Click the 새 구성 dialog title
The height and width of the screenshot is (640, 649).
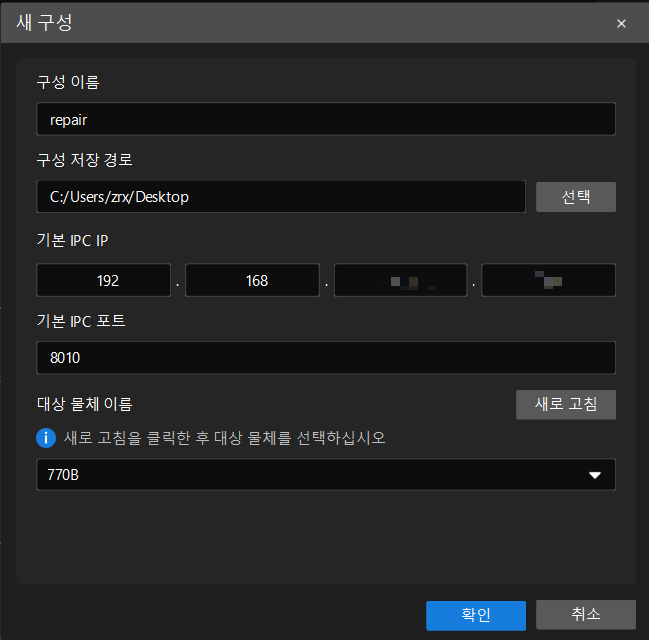(44, 22)
